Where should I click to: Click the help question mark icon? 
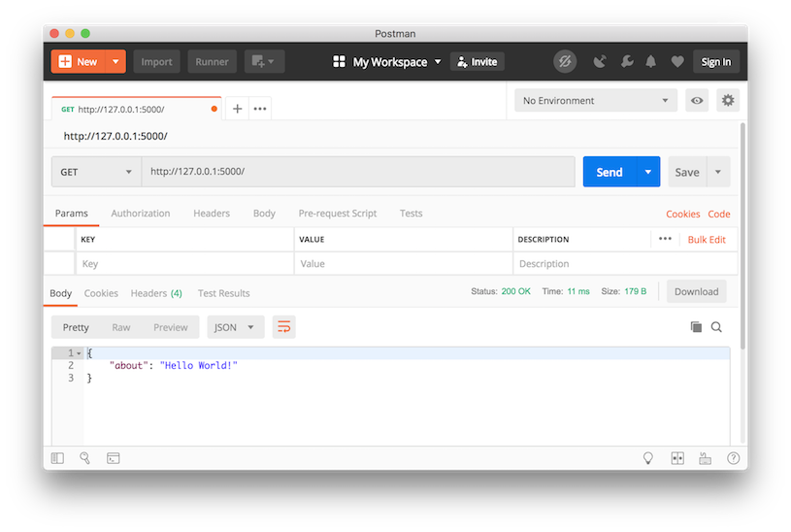[733, 458]
